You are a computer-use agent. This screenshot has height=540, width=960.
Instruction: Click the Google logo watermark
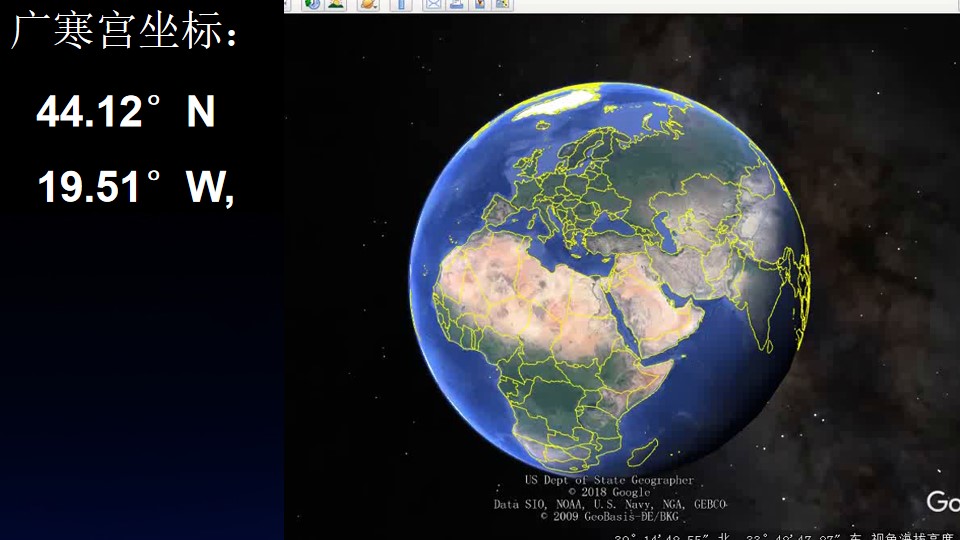click(943, 501)
